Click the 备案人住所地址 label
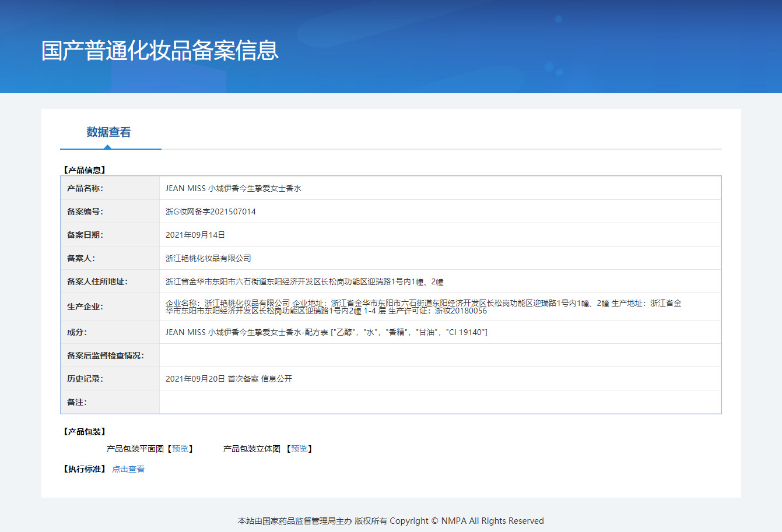The height and width of the screenshot is (532, 782). [97, 281]
